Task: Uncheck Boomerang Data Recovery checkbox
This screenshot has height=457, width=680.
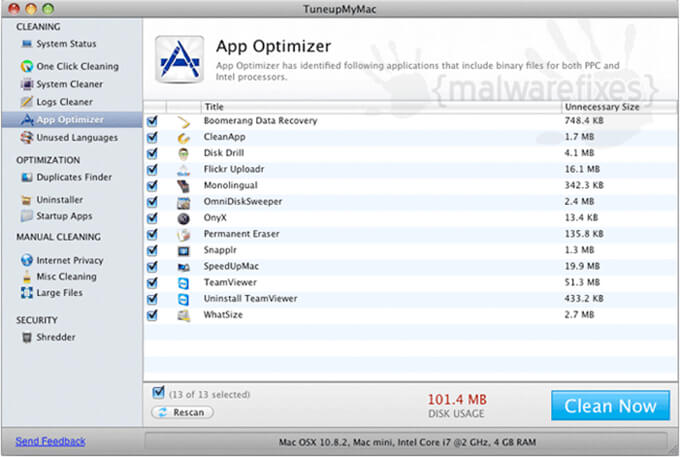Action: pos(152,121)
